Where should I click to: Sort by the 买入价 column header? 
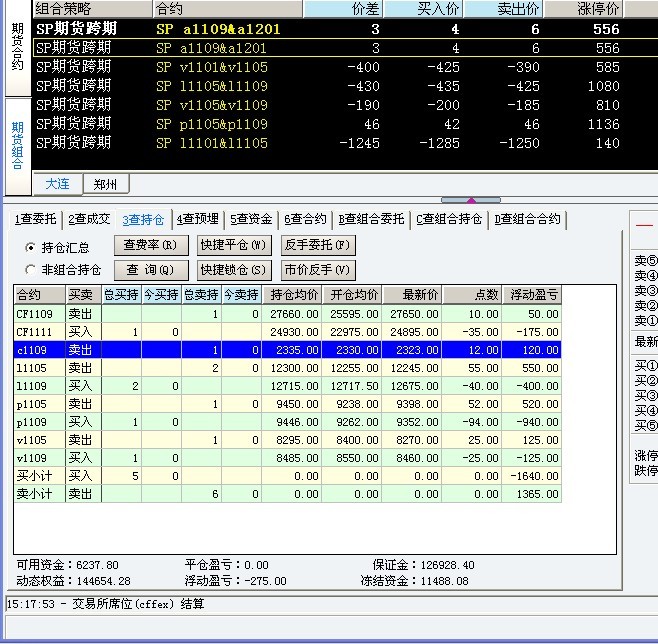coord(423,9)
